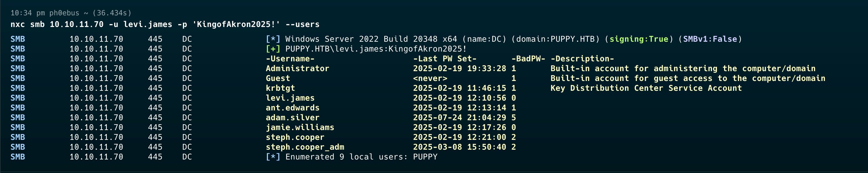
Task: Click the Enumerated 9 local users line
Action: [351, 156]
